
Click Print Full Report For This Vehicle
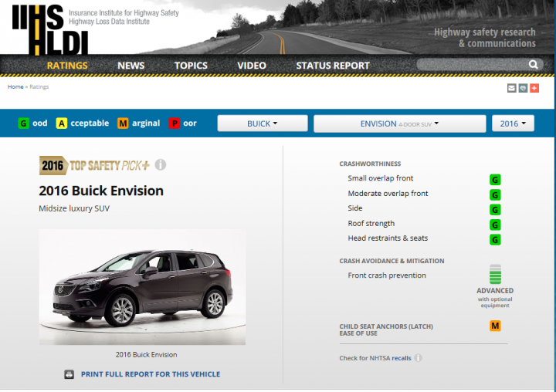[x=151, y=374]
